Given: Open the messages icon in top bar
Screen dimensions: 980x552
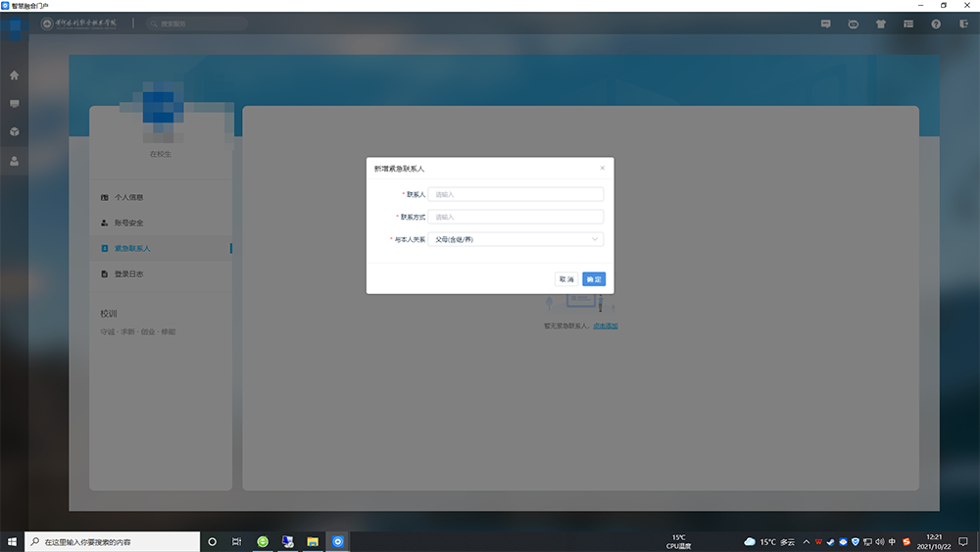Looking at the screenshot, I should 826,24.
